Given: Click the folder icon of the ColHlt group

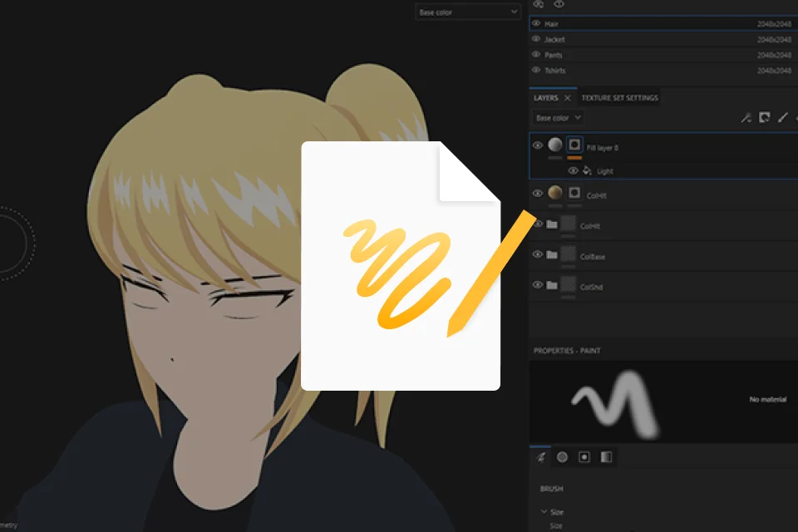Looking at the screenshot, I should pyautogui.click(x=552, y=224).
